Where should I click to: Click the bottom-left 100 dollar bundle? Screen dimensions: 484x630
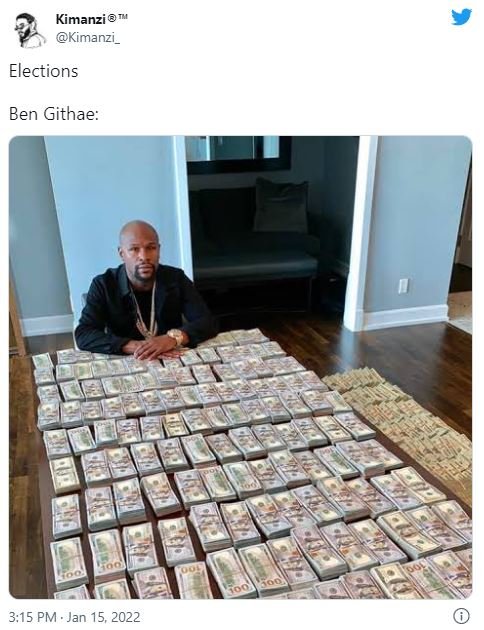coord(69,564)
